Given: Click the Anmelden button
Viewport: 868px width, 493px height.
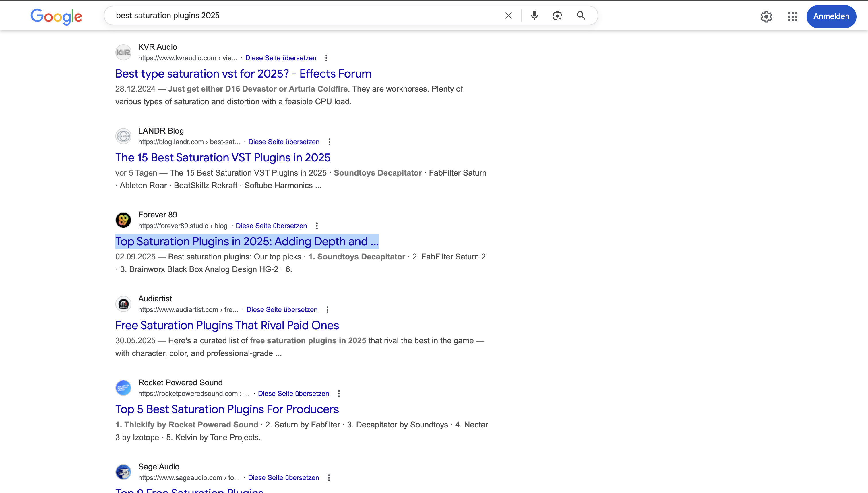Looking at the screenshot, I should pos(831,16).
